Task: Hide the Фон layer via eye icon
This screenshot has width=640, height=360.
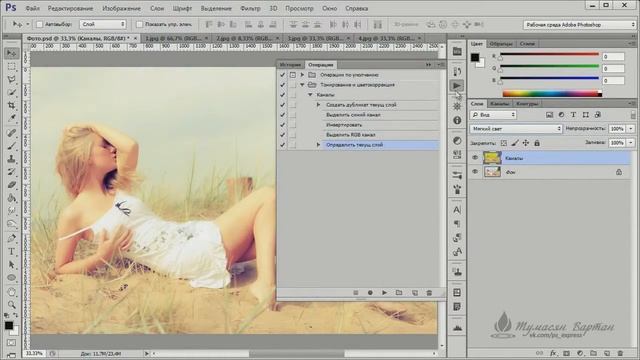Action: point(475,172)
